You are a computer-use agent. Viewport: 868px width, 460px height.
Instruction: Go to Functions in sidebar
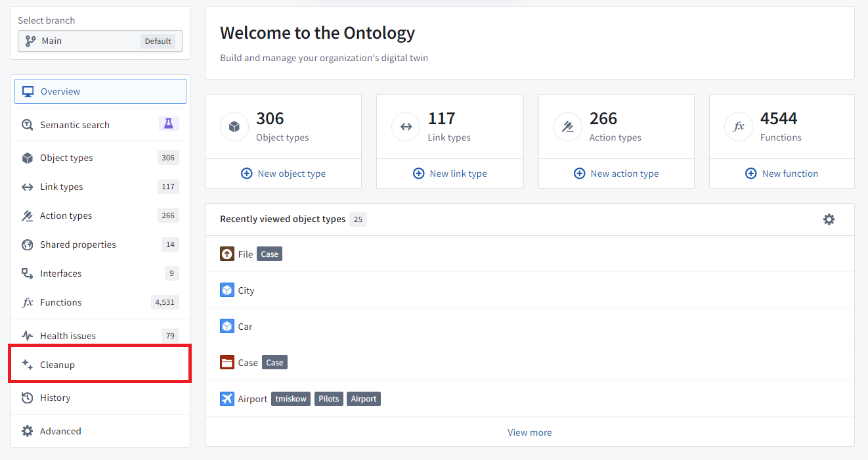point(100,302)
